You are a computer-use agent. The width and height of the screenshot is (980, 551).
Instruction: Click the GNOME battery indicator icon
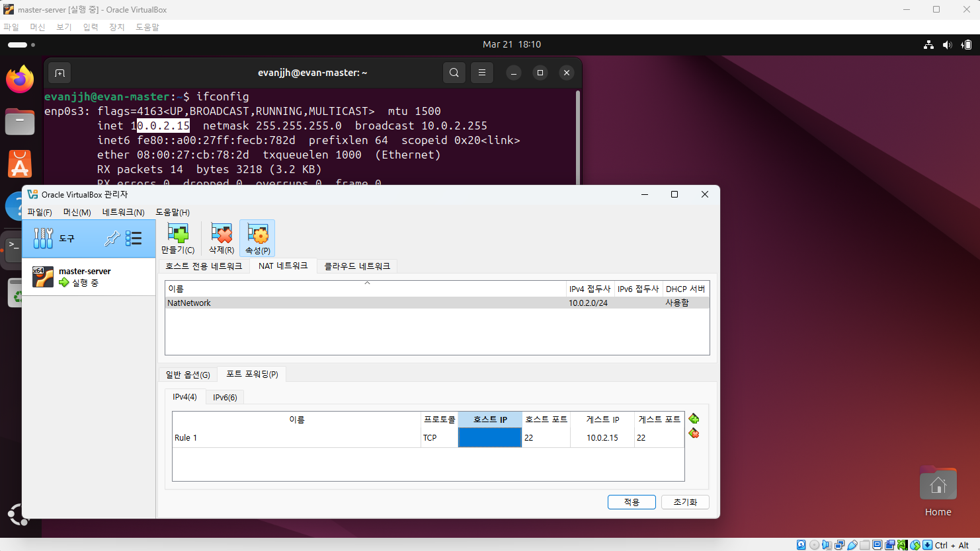pyautogui.click(x=967, y=44)
